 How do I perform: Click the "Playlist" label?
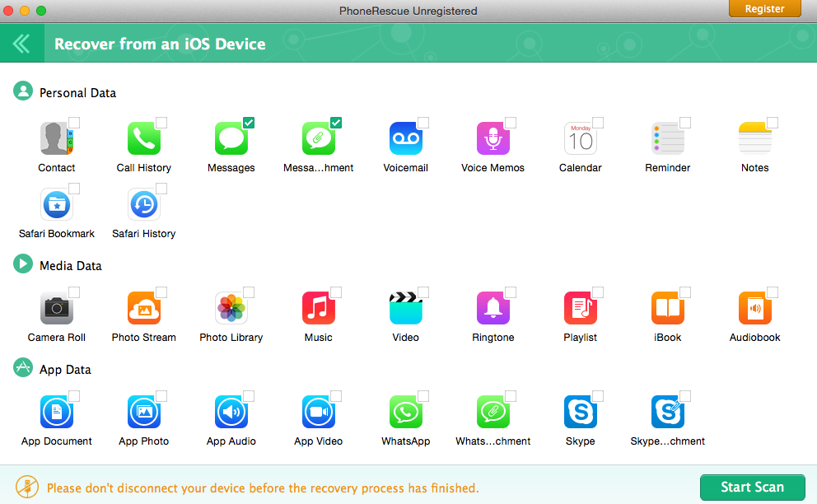tap(581, 338)
